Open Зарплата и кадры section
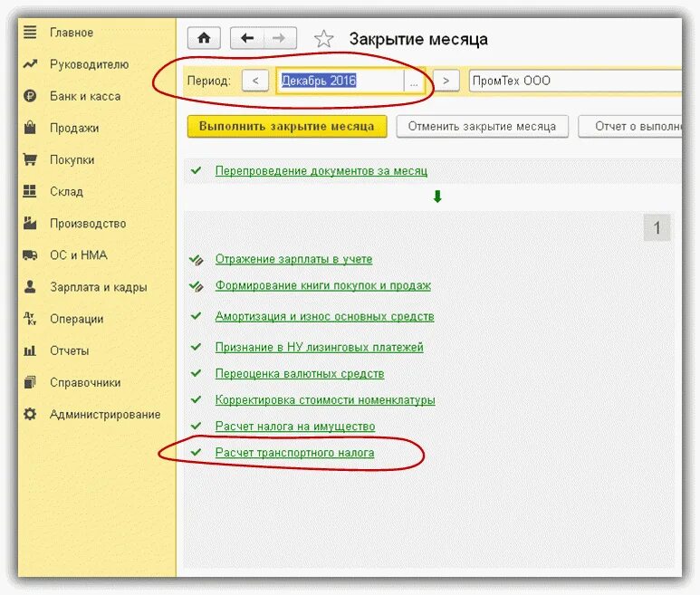The width and height of the screenshot is (700, 595). click(x=98, y=287)
